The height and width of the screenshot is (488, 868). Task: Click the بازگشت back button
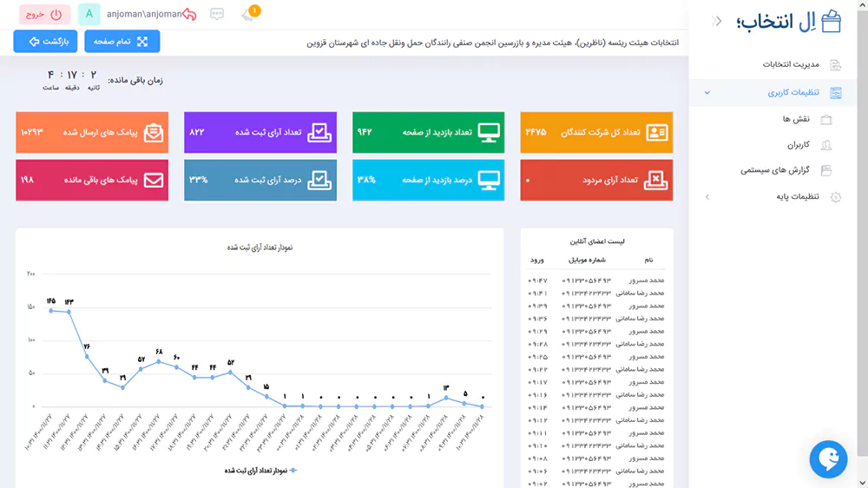(45, 42)
